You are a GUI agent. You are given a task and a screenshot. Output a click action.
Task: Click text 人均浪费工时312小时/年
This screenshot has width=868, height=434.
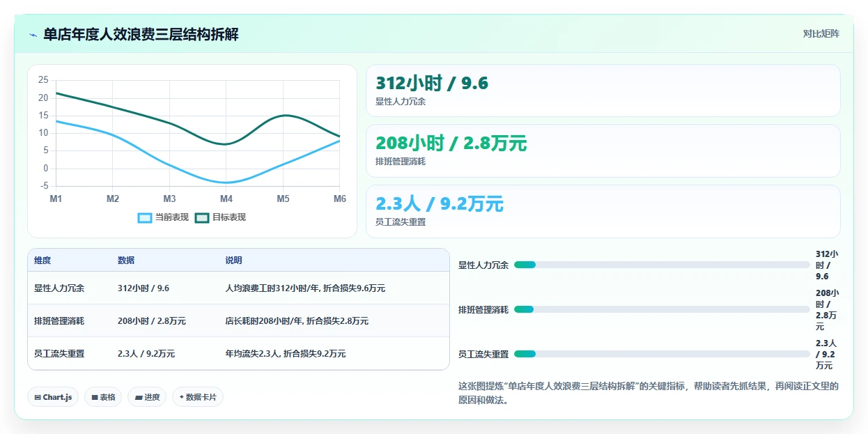[272, 288]
